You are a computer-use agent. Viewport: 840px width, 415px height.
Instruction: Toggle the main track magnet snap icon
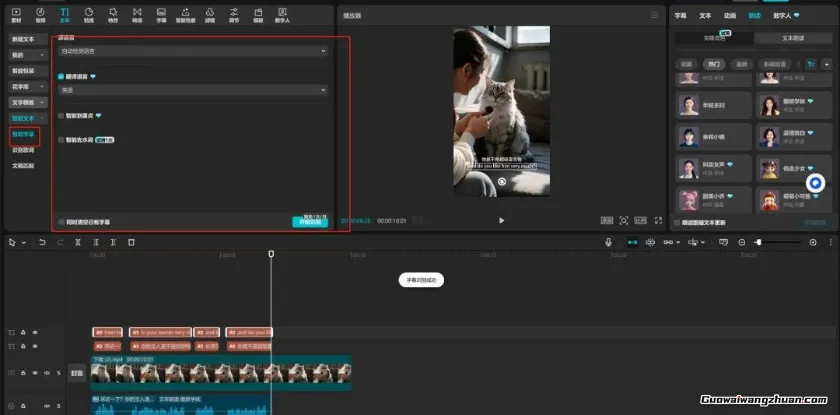(633, 243)
